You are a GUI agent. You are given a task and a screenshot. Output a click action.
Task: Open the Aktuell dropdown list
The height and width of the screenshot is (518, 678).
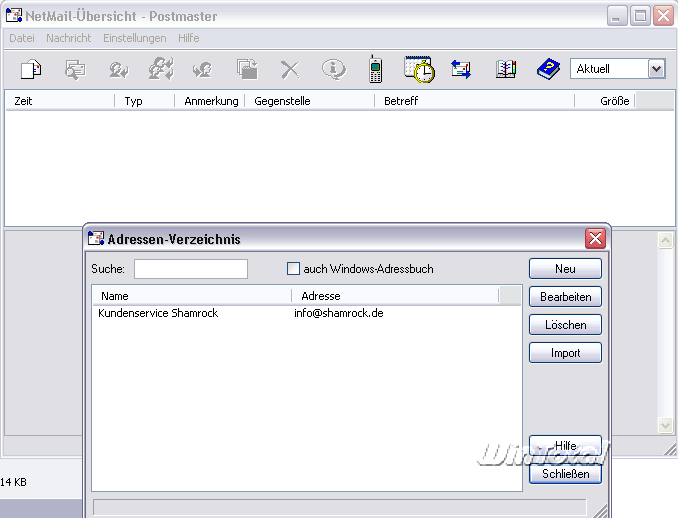click(x=656, y=69)
